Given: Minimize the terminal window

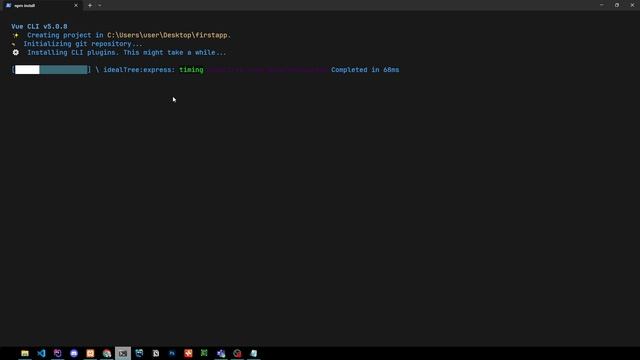Looking at the screenshot, I should 602,5.
